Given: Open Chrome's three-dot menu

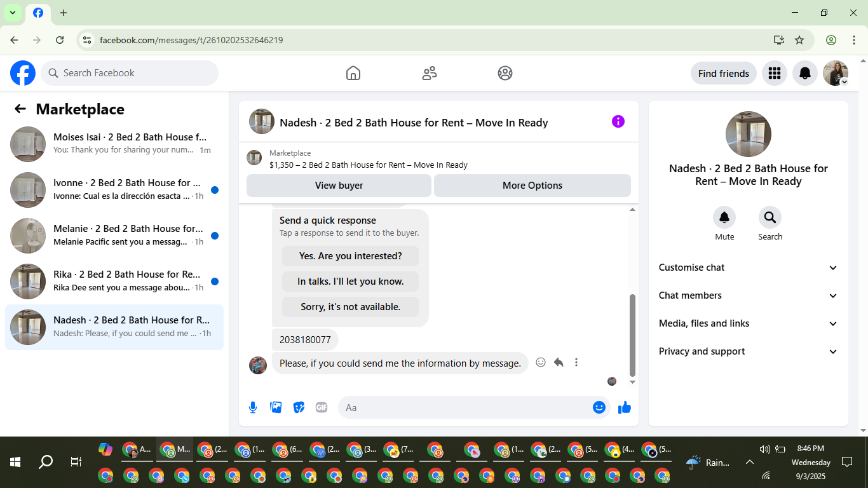Looking at the screenshot, I should pyautogui.click(x=854, y=40).
